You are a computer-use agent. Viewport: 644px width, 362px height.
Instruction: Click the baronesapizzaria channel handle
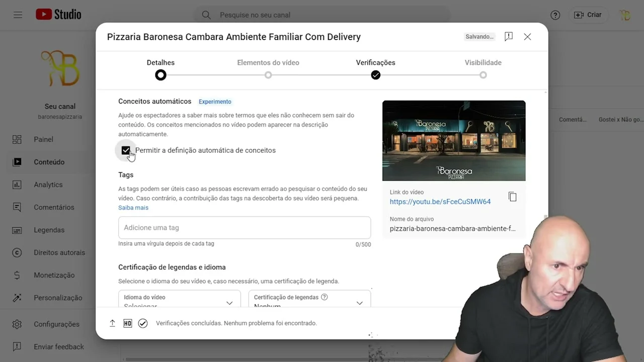coord(60,117)
